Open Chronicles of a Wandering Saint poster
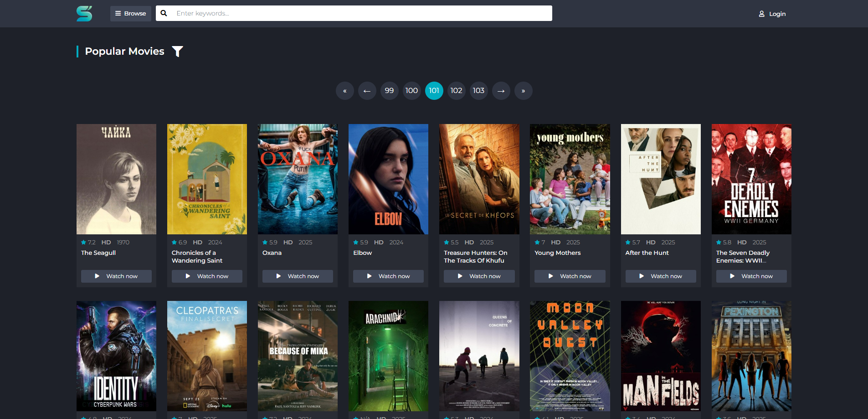 coord(207,179)
